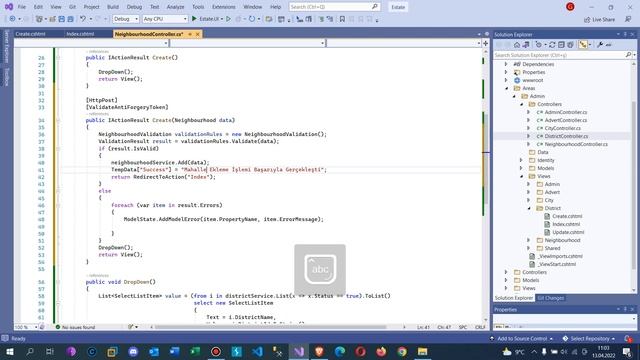Click the Properties wrench icon in Solution Explorer
Image resolution: width=640 pixels, height=360 pixels.
pos(600,45)
